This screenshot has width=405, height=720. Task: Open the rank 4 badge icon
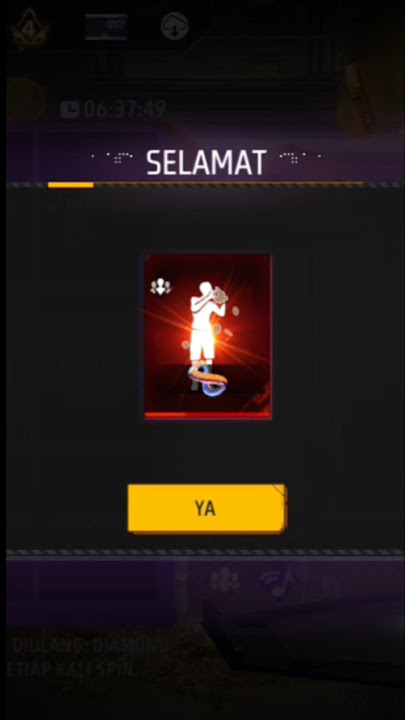30,27
